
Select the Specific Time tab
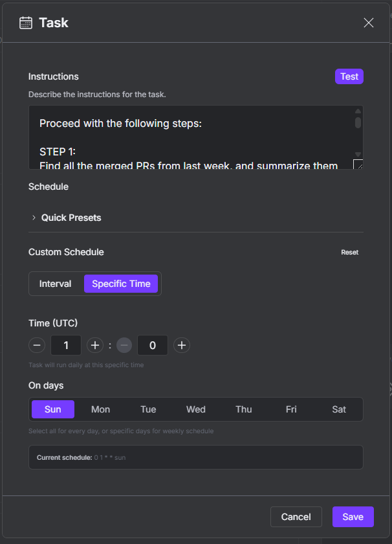click(x=120, y=283)
